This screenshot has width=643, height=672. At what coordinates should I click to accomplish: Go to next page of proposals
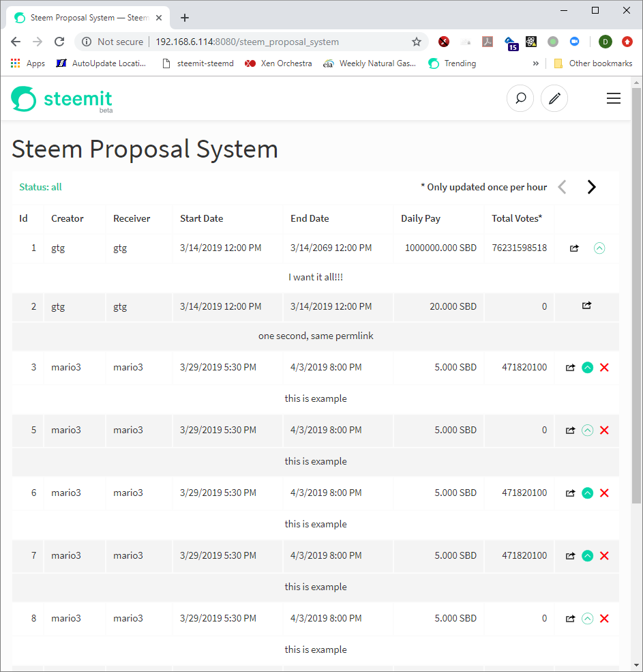pyautogui.click(x=592, y=187)
